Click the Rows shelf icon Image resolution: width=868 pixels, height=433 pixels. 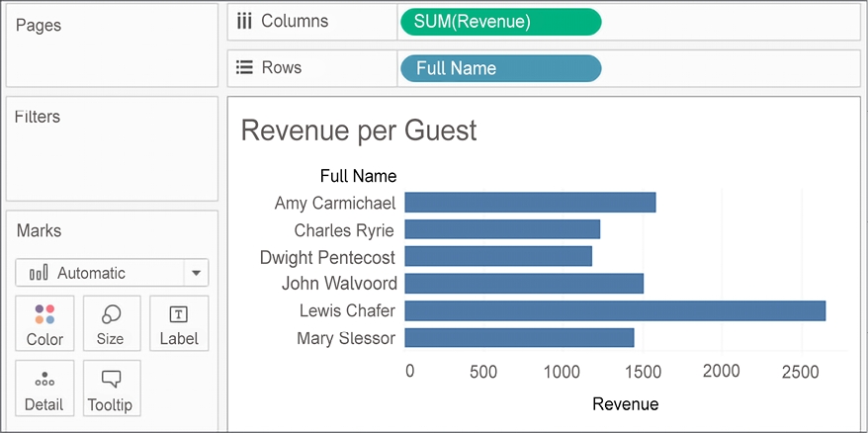click(243, 68)
